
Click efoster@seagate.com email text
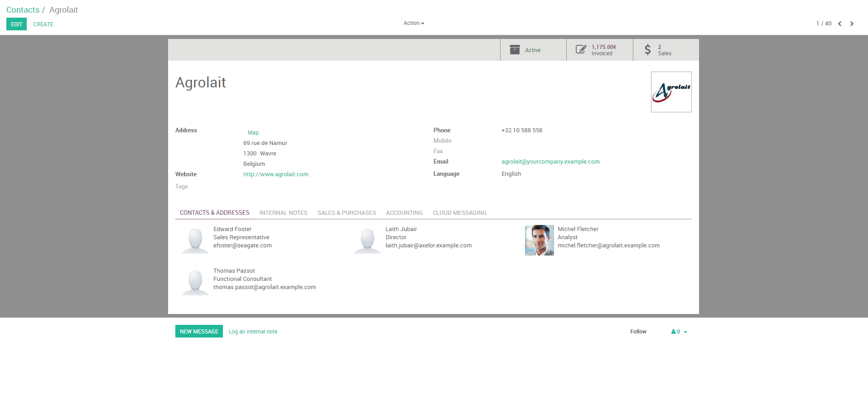pos(242,246)
